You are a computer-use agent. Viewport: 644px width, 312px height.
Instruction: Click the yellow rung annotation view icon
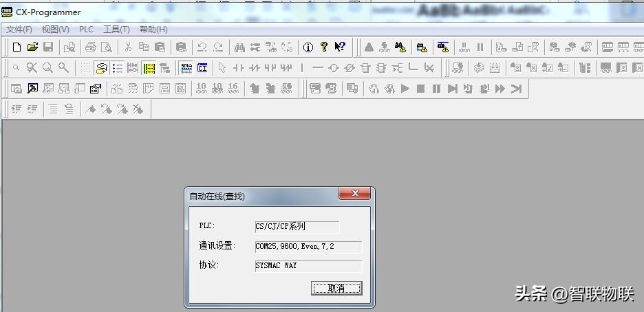point(149,67)
